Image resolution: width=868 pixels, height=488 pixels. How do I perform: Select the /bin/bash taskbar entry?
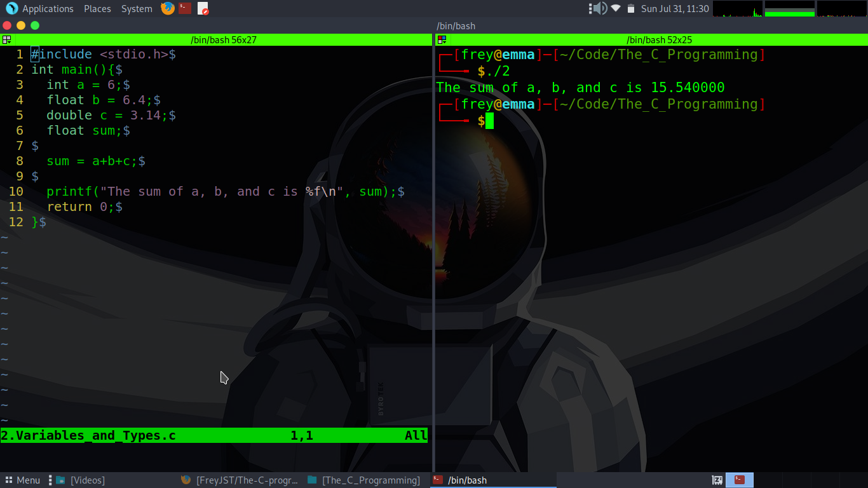coord(493,480)
